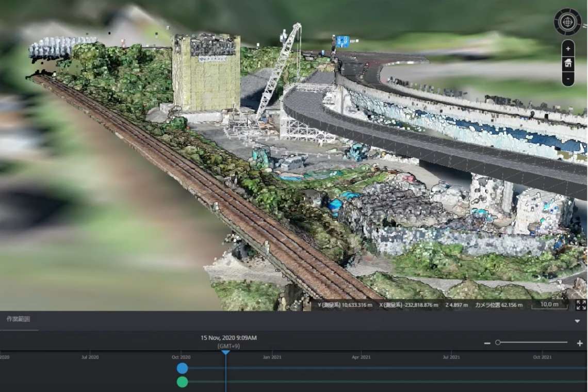
Task: Collapse the timeline panel with the arrow
Action: pyautogui.click(x=577, y=321)
